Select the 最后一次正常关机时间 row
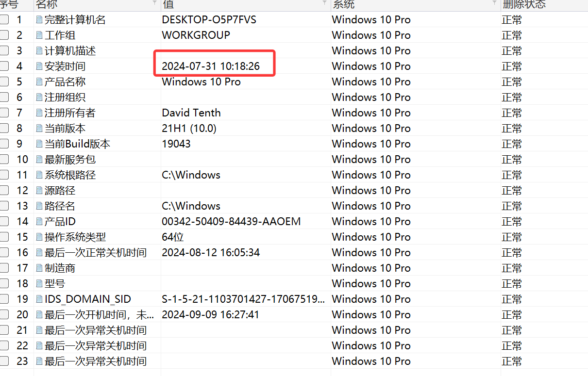Viewport: 588px width, 376px height. [294, 253]
